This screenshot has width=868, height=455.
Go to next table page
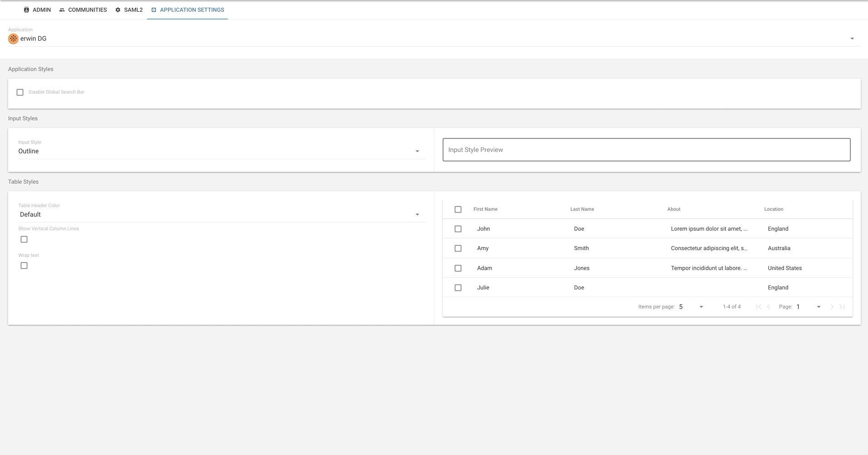click(832, 307)
